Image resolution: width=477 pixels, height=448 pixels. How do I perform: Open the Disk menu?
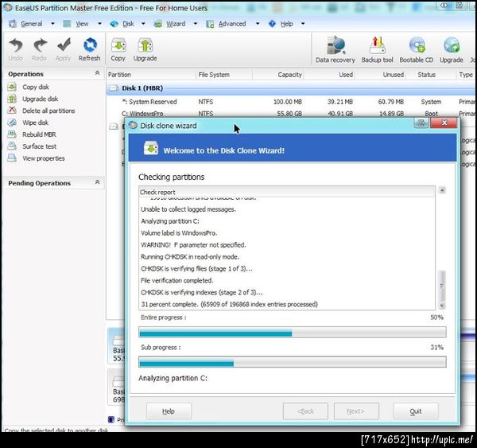pos(128,24)
